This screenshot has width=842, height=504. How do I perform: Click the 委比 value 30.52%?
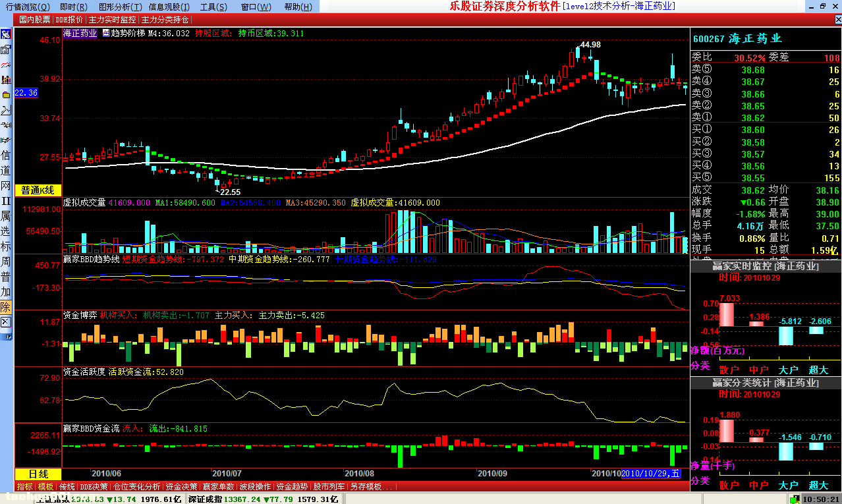tap(750, 58)
